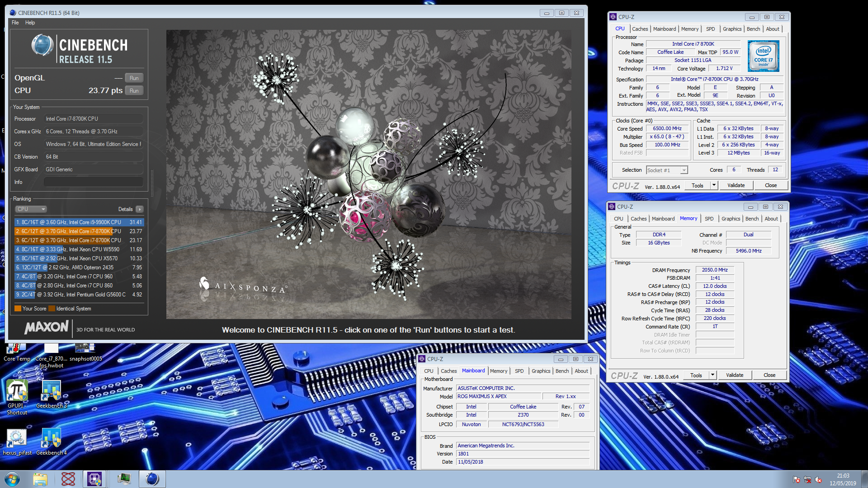Click Intel Core i7 logo in CPU-Z
This screenshot has width=868, height=488.
coord(763,56)
